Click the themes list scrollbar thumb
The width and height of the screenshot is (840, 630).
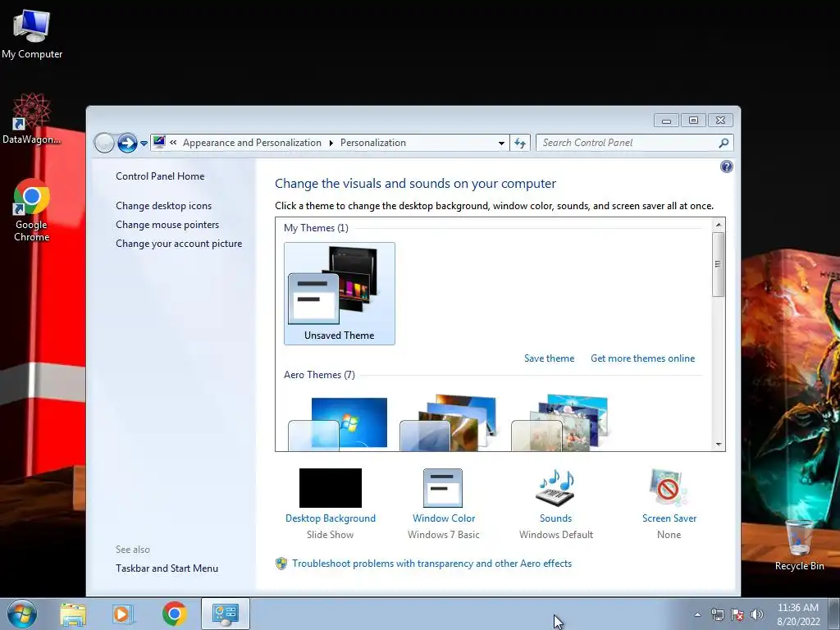click(719, 264)
